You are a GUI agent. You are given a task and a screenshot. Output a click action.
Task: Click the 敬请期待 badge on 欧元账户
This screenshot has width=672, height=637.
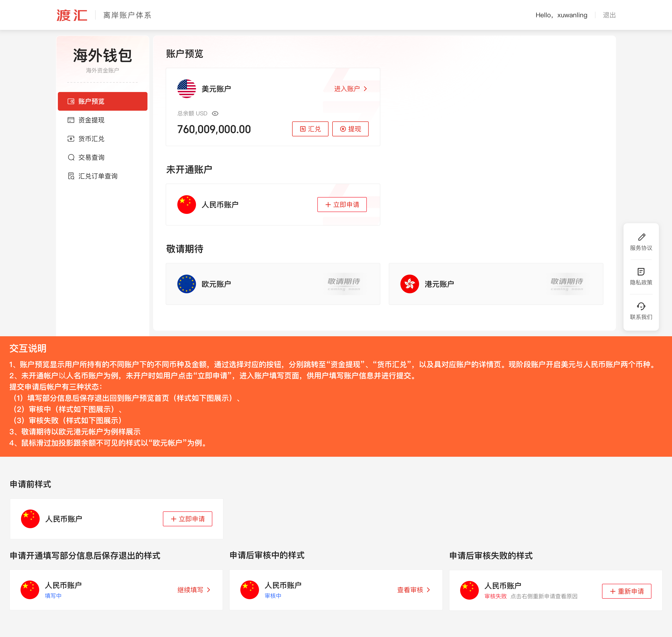click(344, 284)
